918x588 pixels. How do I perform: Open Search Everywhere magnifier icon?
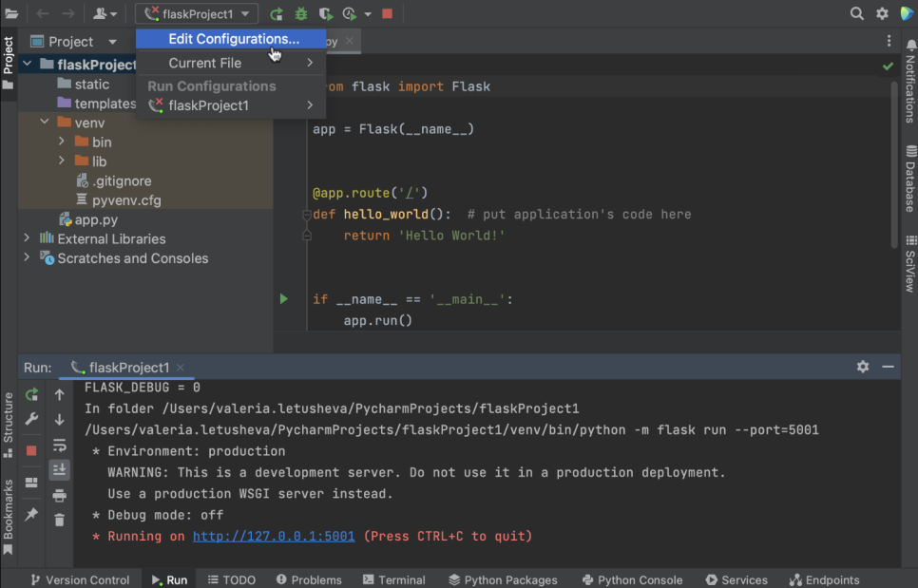857,13
